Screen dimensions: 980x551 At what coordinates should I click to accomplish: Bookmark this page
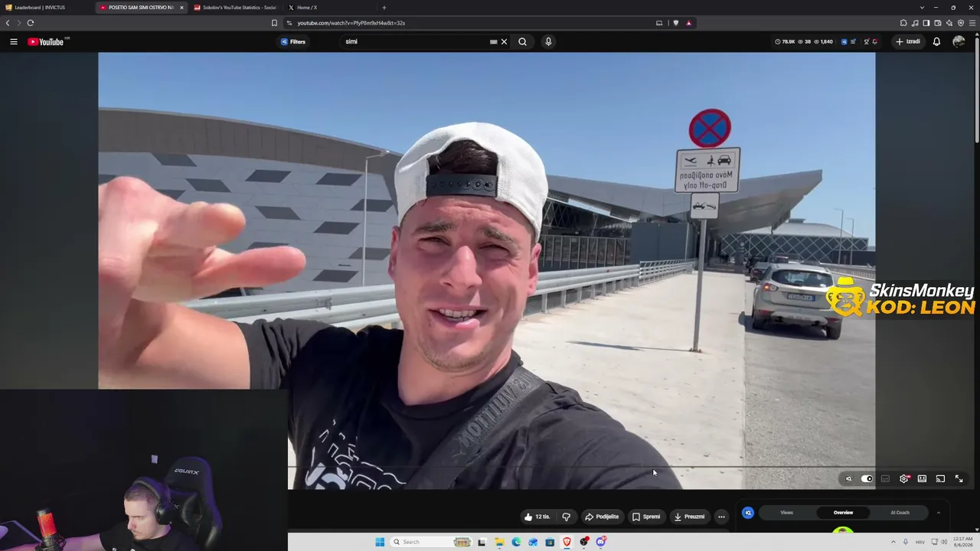point(275,23)
